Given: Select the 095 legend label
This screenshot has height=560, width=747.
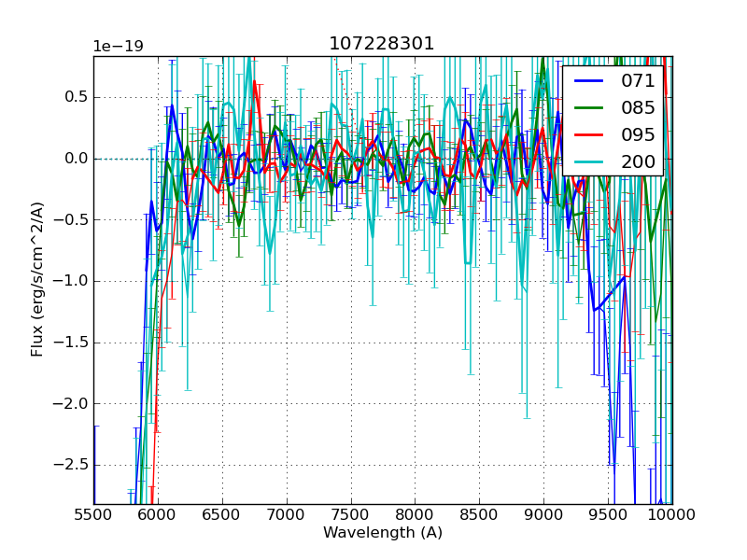Looking at the screenshot, I should tap(638, 134).
